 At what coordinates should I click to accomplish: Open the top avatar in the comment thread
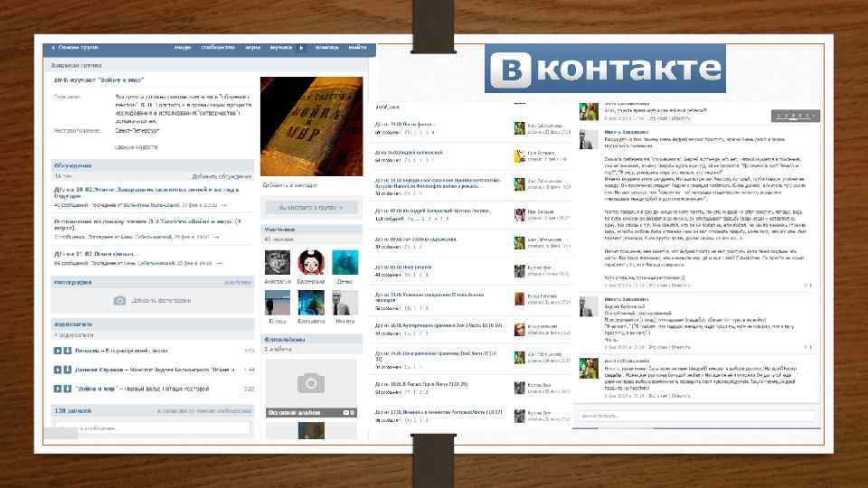[589, 111]
